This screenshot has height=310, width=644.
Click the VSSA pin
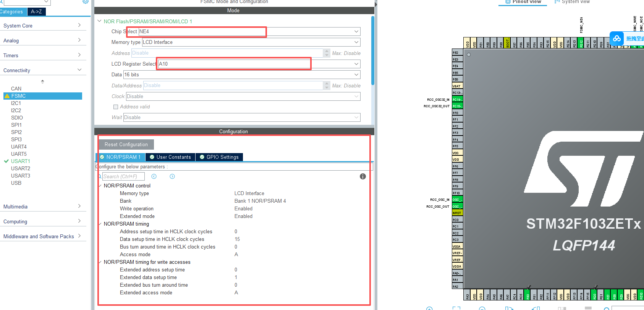(457, 247)
